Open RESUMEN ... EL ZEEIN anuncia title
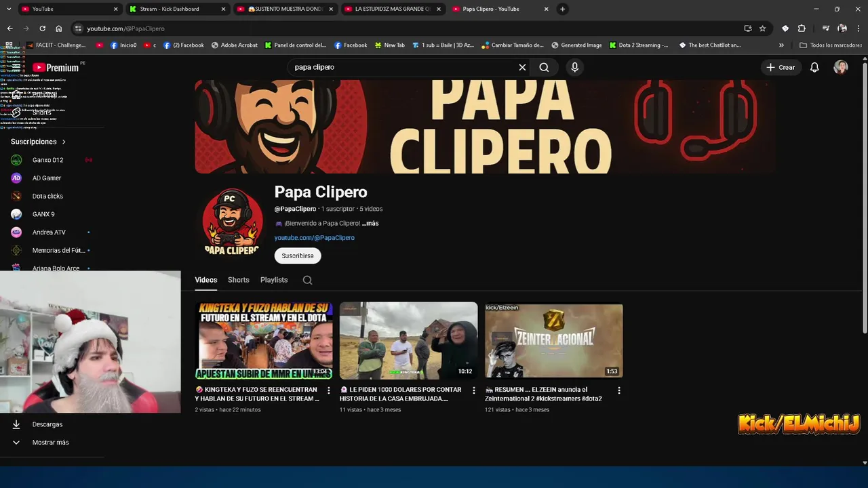 (x=543, y=394)
